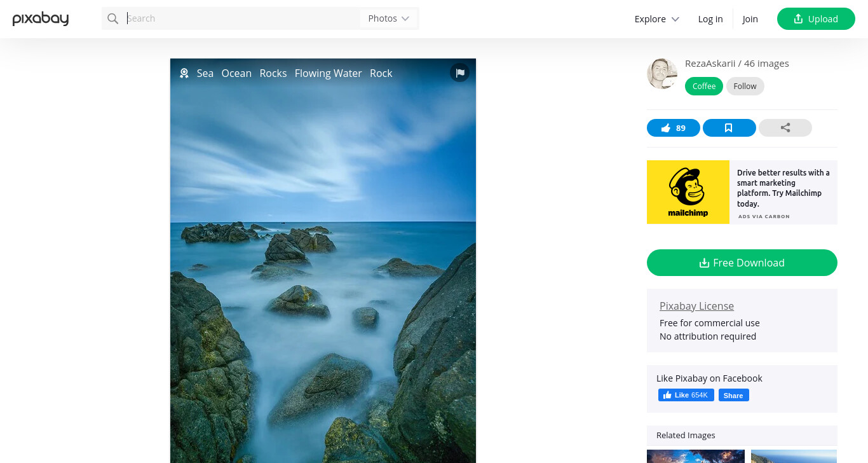Screen dimensions: 868x463
Task: Click the Facebook Share button
Action: [x=733, y=395]
